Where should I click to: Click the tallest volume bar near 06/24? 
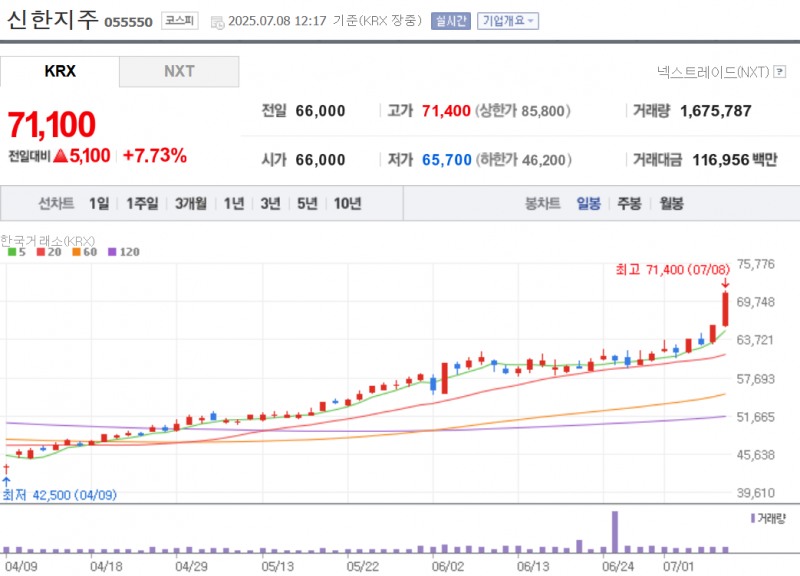tap(615, 532)
